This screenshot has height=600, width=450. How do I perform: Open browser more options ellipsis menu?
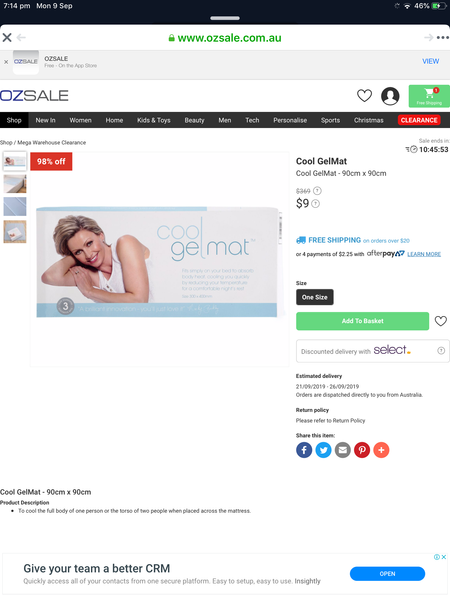(x=443, y=38)
